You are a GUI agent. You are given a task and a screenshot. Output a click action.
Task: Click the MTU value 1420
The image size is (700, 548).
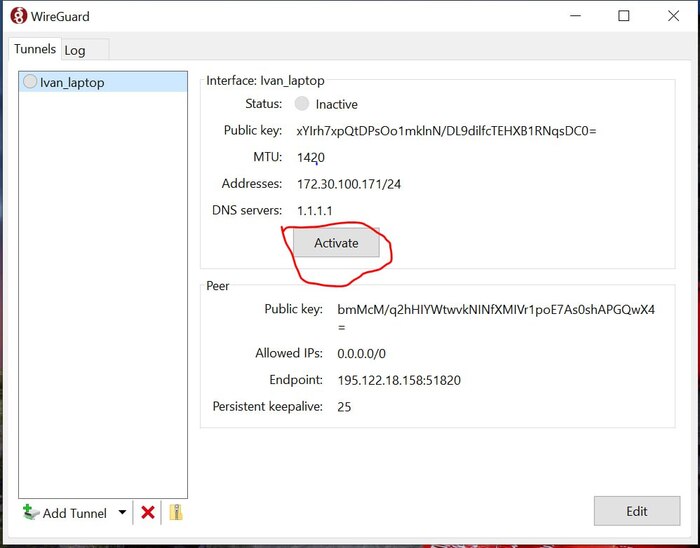[x=311, y=158]
